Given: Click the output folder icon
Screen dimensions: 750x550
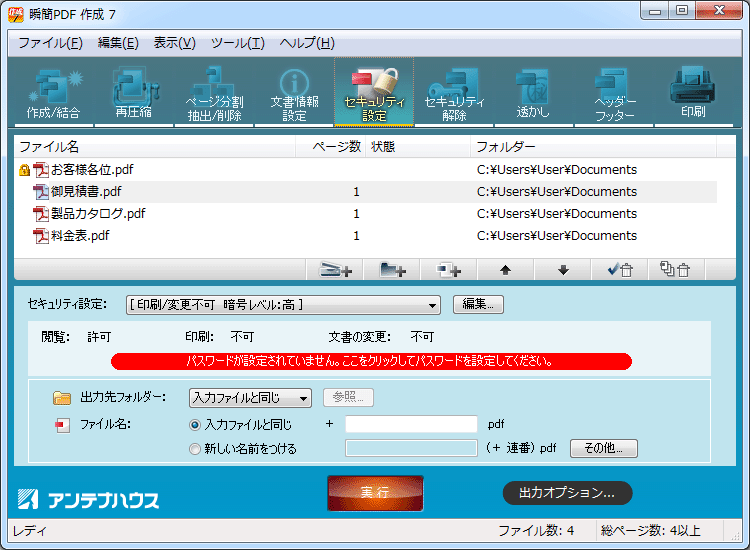Looking at the screenshot, I should coord(62,397).
